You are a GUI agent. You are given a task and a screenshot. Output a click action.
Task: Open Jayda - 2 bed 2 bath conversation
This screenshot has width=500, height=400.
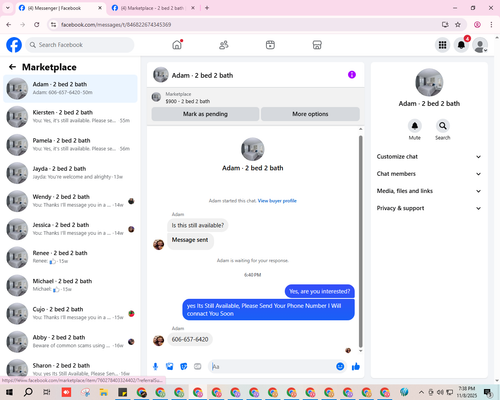[70, 173]
